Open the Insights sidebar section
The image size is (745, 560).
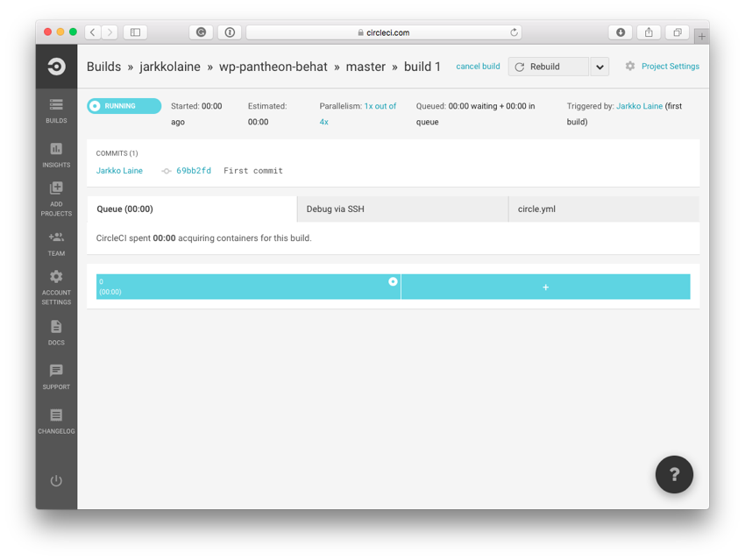tap(56, 155)
